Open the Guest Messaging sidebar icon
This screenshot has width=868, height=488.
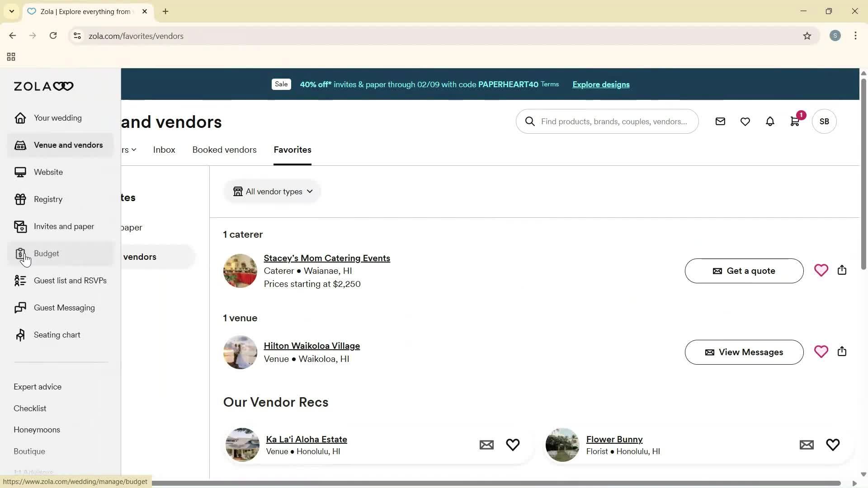tap(20, 308)
